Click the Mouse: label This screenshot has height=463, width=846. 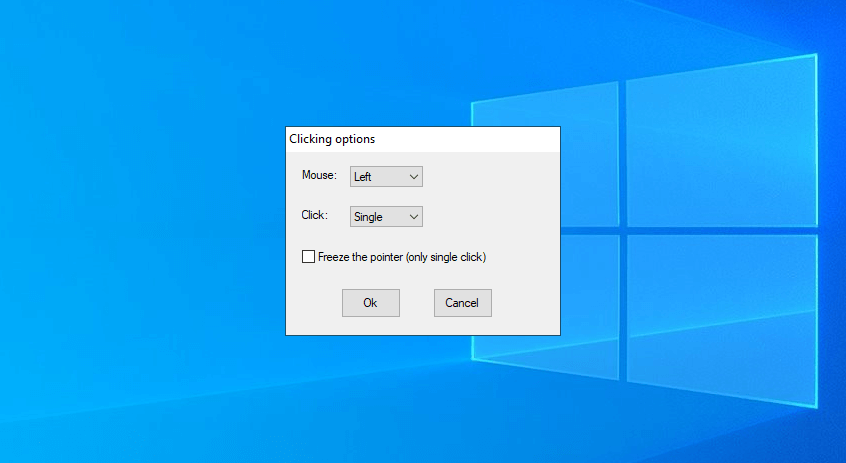(319, 175)
